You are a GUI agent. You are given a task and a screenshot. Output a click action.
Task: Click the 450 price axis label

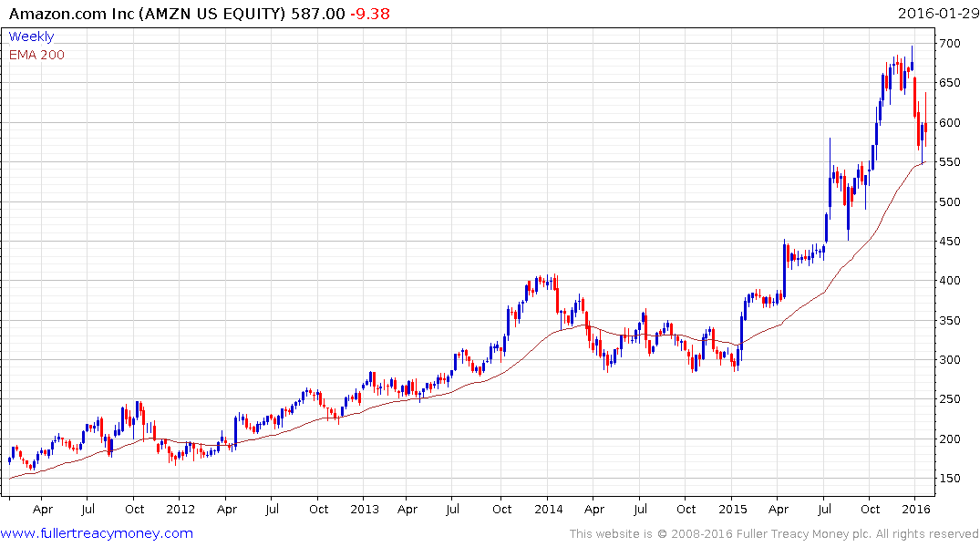click(949, 242)
